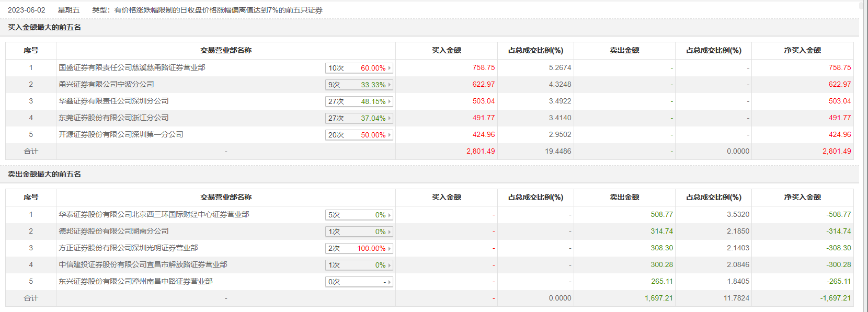Open 甬兴证券有限公司宁波分公司 link

[106, 84]
